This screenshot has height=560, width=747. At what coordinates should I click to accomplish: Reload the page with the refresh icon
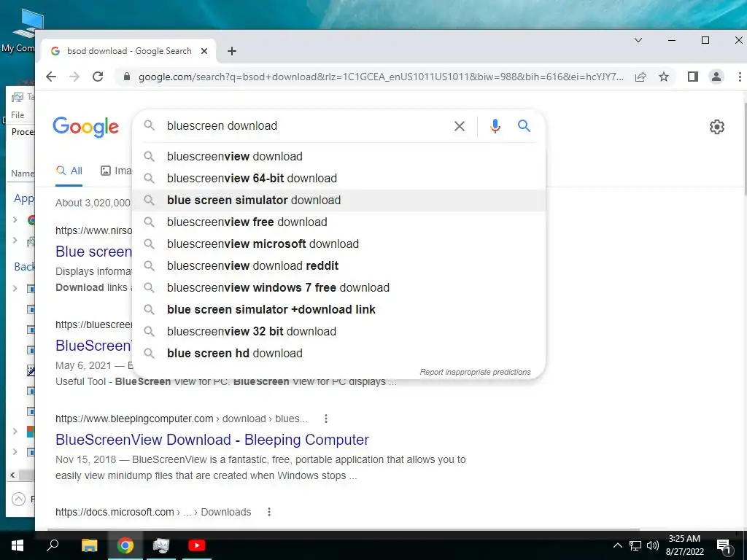98,77
